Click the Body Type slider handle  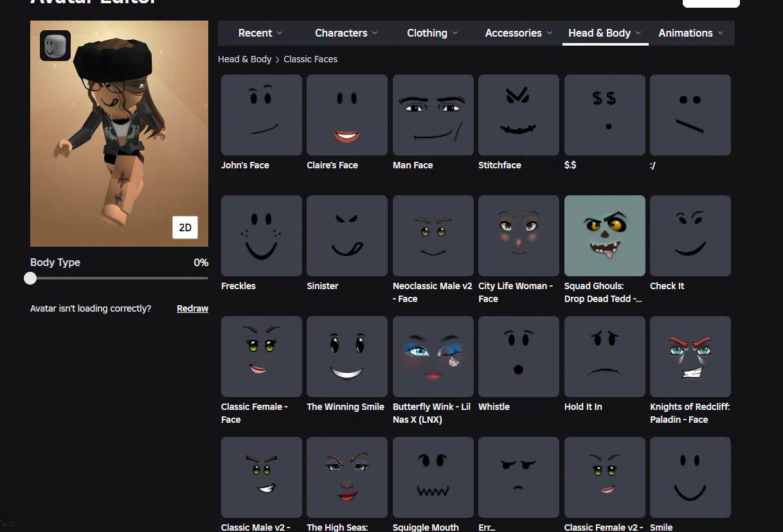(30, 278)
